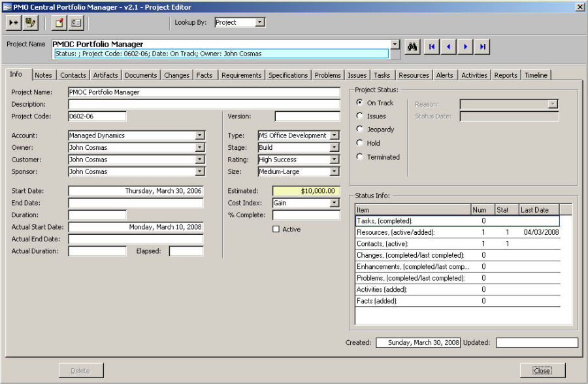
Task: Select Hold status radio button
Action: [359, 143]
